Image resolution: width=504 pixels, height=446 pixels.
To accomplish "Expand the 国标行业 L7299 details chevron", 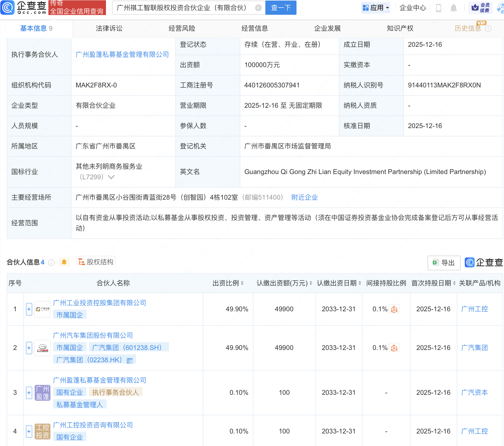I will click(x=111, y=177).
